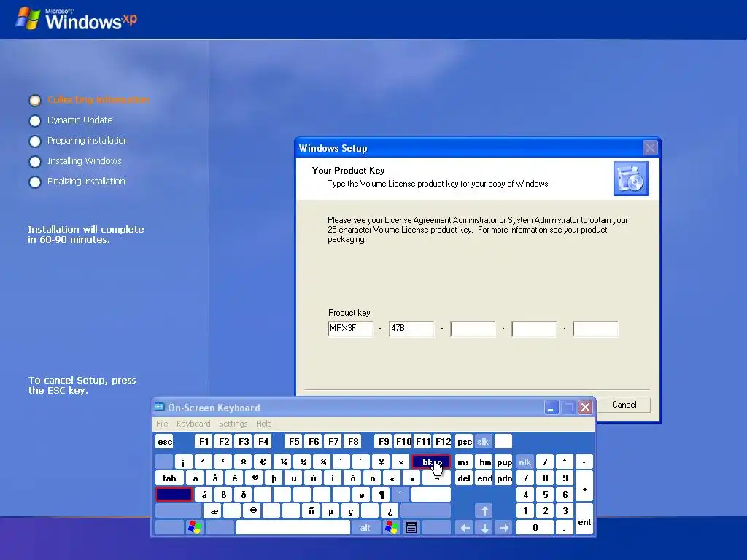Minimize the On-Screen Keyboard window
The width and height of the screenshot is (747, 560).
pyautogui.click(x=551, y=408)
